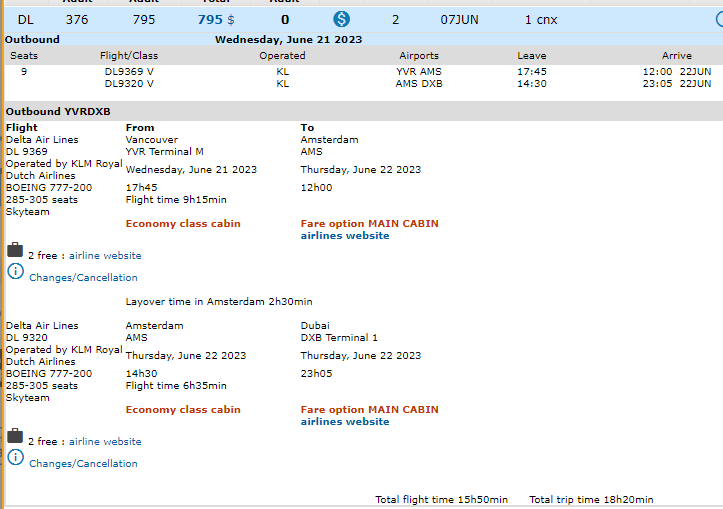This screenshot has width=723, height=509.
Task: Open the baggage 'airline website' link for DL 9320
Action: point(105,442)
